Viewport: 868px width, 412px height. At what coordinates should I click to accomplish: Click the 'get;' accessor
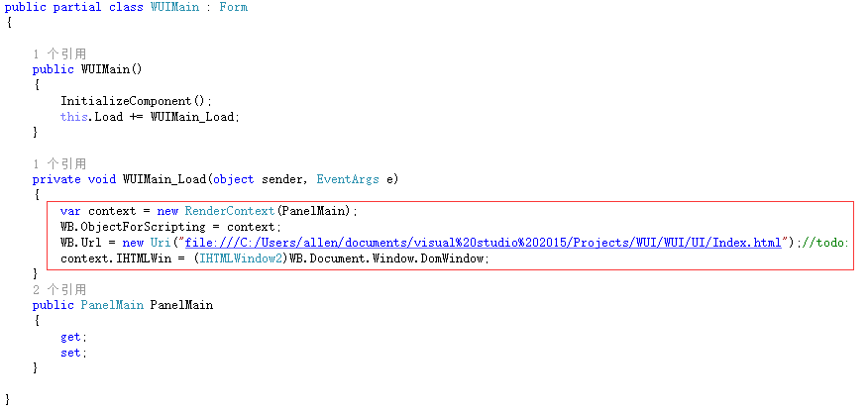[73, 337]
